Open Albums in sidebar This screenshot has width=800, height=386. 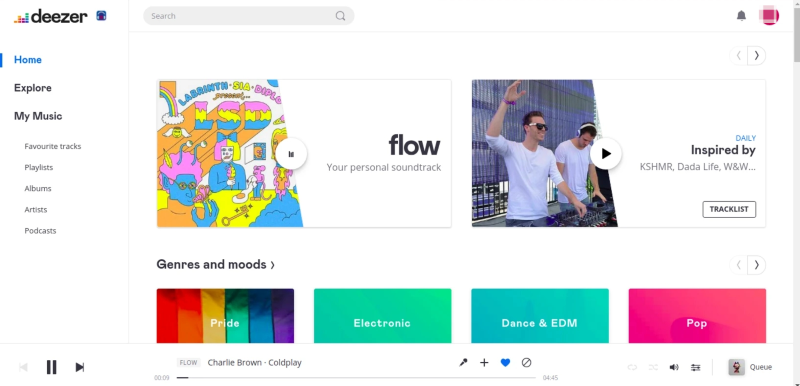(38, 189)
